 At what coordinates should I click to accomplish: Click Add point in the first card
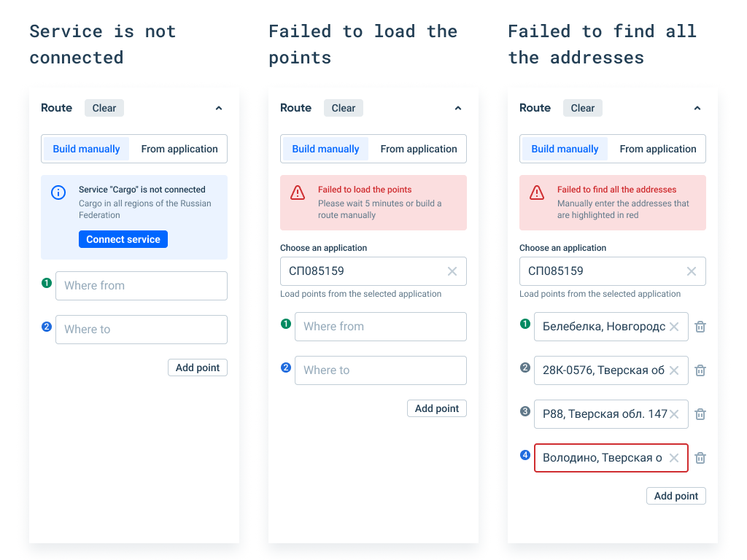coord(198,367)
